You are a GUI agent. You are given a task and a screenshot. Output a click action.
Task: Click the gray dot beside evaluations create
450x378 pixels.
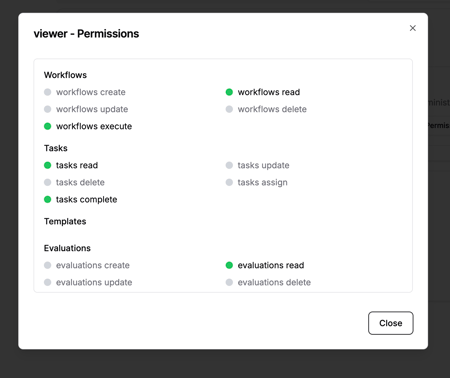47,265
